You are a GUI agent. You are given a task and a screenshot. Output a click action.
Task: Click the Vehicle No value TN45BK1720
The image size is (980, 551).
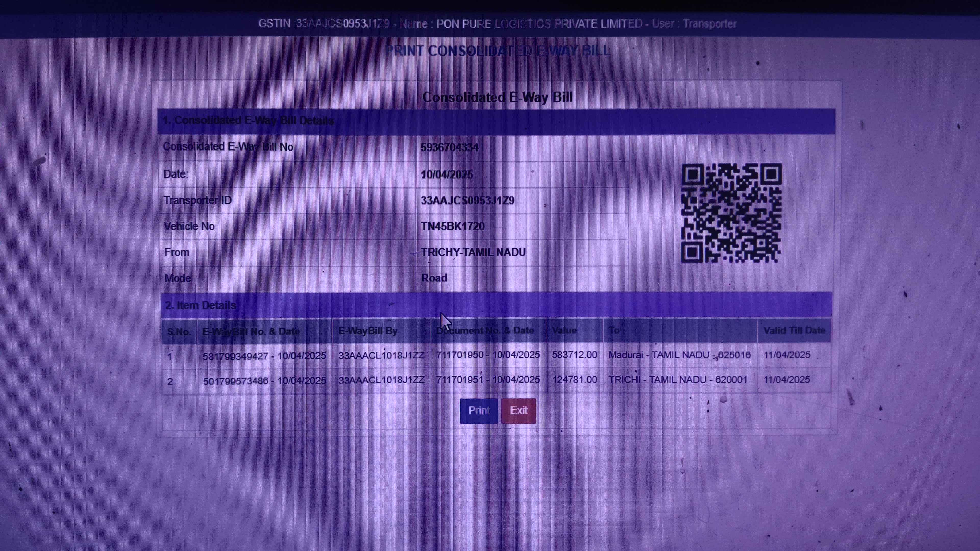(x=452, y=227)
